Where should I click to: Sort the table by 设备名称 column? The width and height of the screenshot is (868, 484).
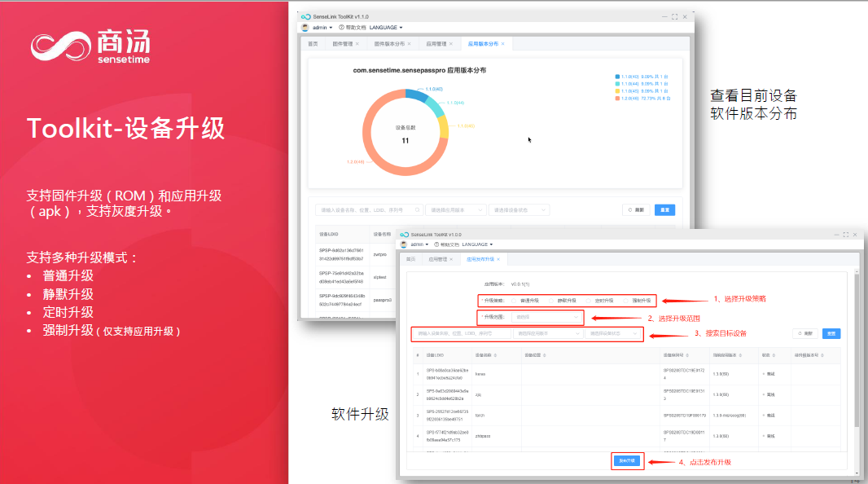click(x=495, y=355)
